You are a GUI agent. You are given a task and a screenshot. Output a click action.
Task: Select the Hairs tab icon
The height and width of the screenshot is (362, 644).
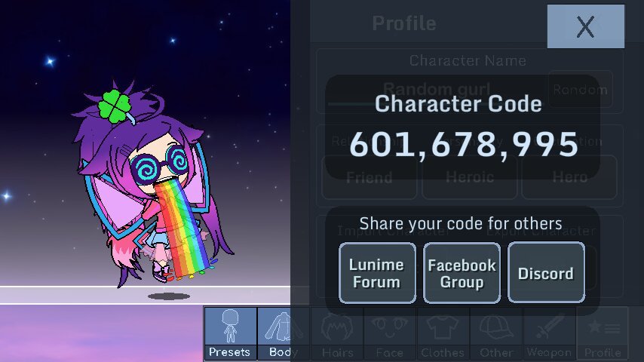click(337, 333)
